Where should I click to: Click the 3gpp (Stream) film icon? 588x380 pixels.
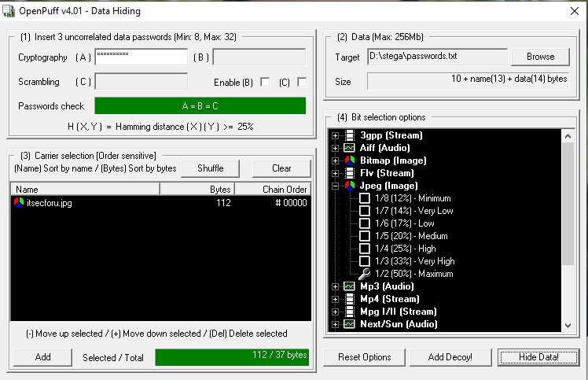point(349,135)
